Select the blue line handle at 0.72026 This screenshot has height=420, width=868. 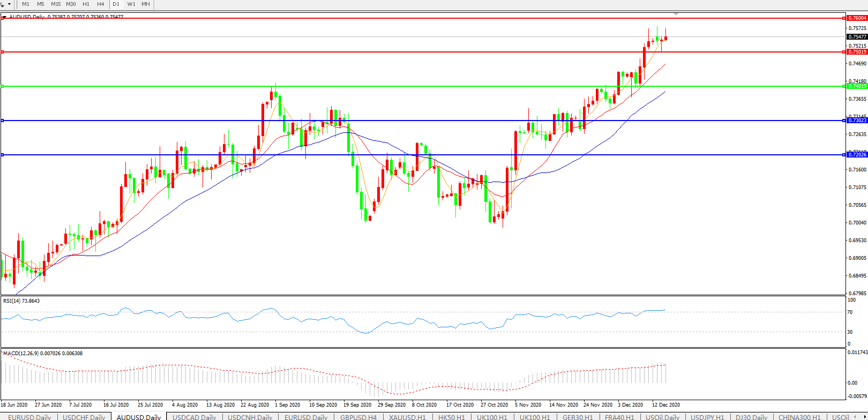3,155
